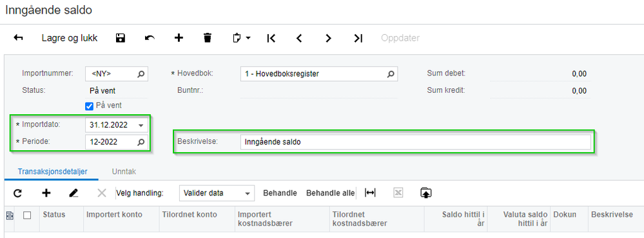
Task: Go to last record icon
Action: [x=358, y=38]
